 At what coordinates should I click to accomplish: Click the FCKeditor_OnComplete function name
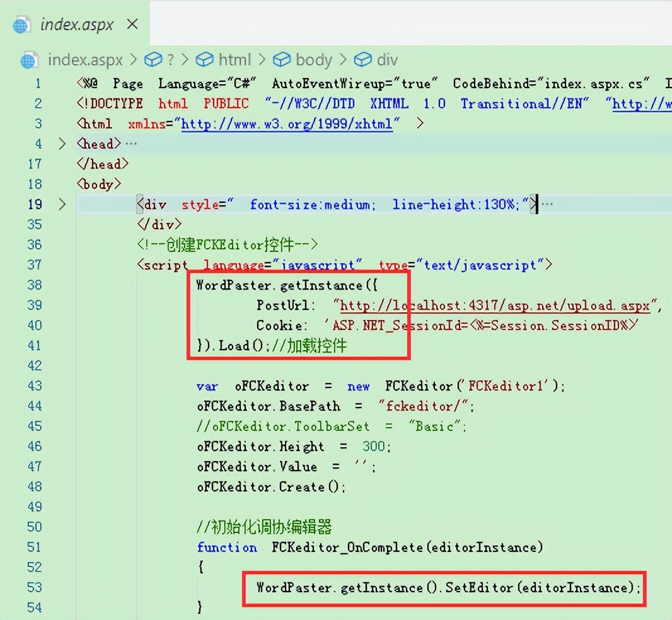pyautogui.click(x=347, y=547)
